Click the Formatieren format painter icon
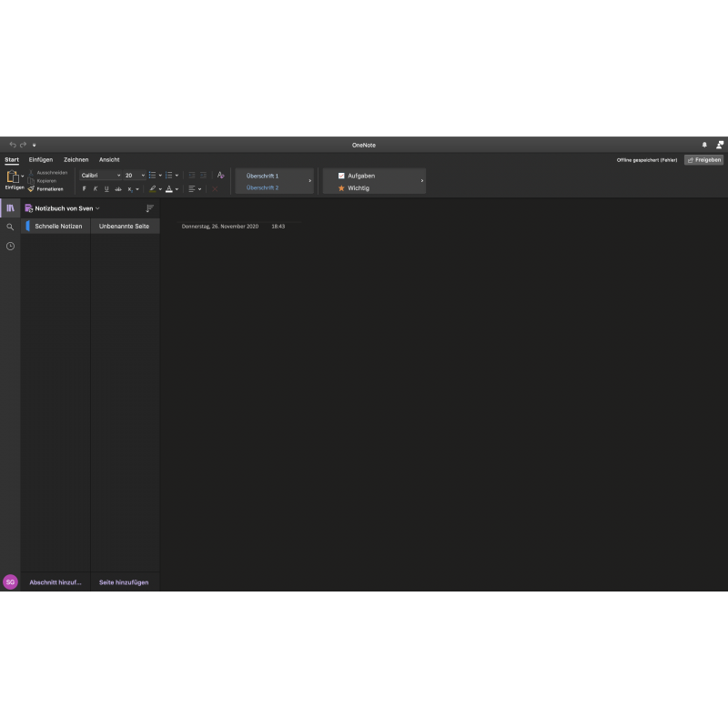This screenshot has width=728, height=728. tap(31, 189)
